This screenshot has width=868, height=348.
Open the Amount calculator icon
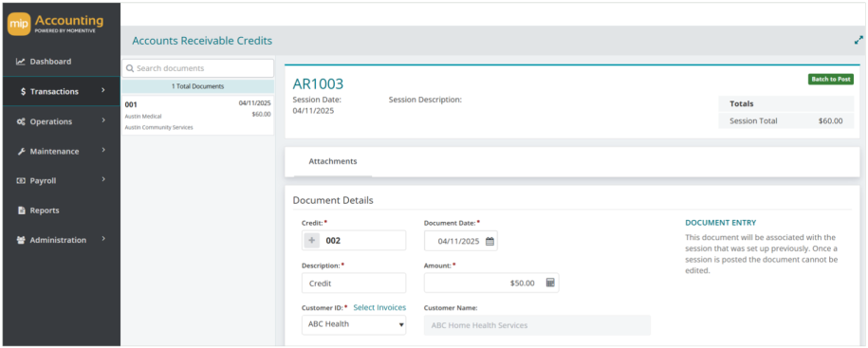(550, 283)
